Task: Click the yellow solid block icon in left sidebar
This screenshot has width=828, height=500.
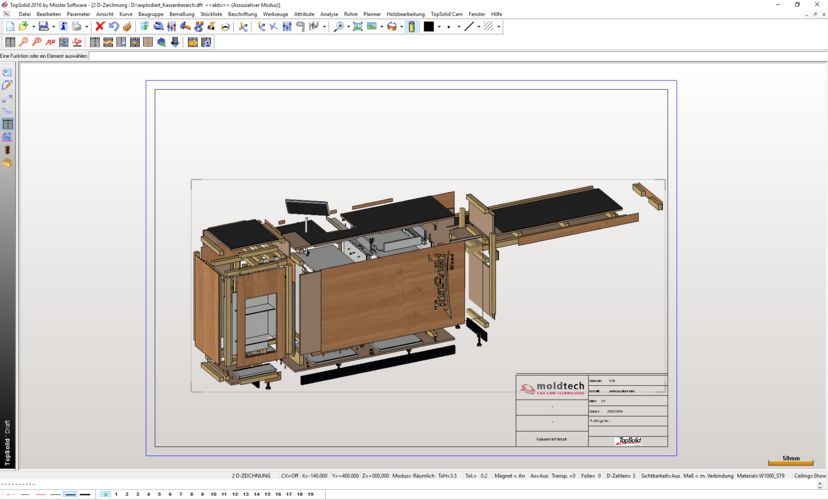Action: pos(7,163)
